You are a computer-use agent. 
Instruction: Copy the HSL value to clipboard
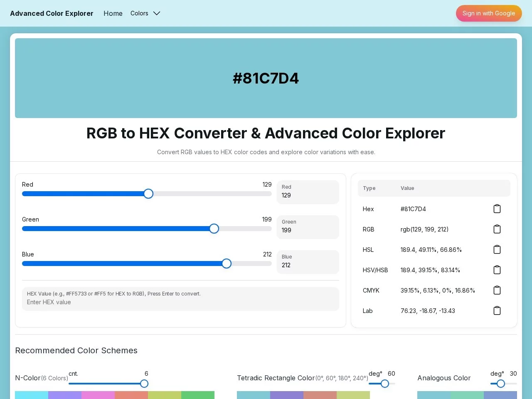click(x=497, y=249)
